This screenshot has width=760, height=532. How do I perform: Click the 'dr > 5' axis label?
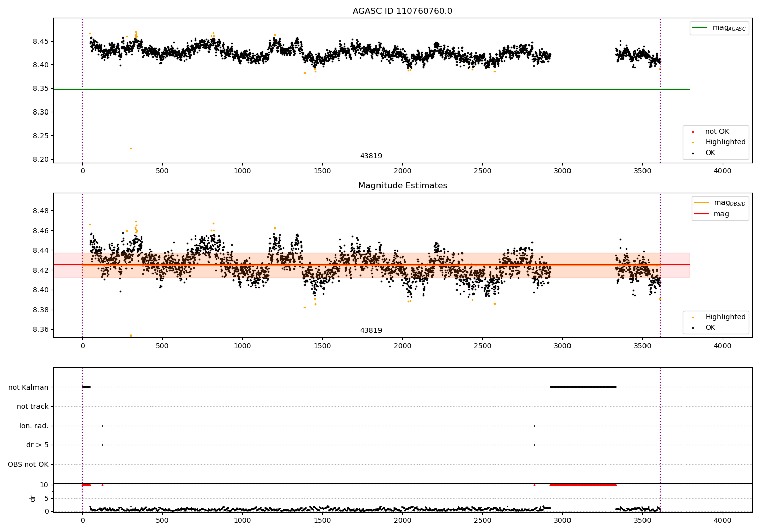(x=37, y=445)
